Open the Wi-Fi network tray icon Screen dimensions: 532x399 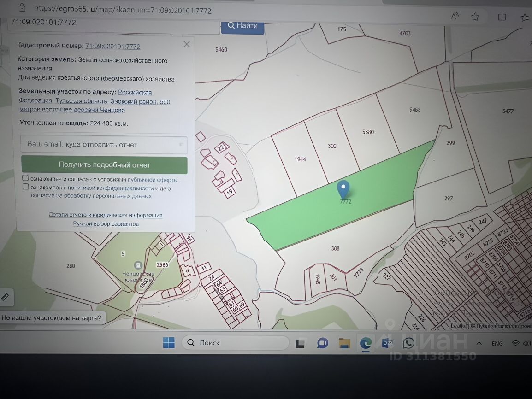(516, 343)
